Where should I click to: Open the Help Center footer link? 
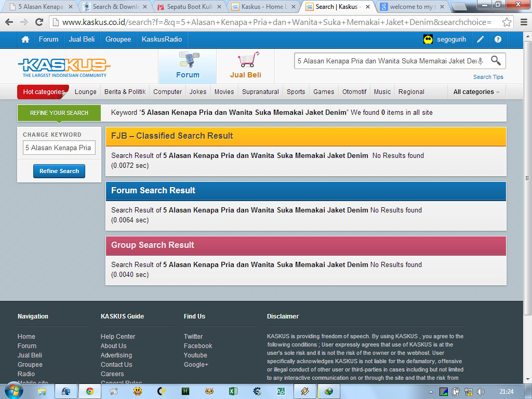[118, 337]
